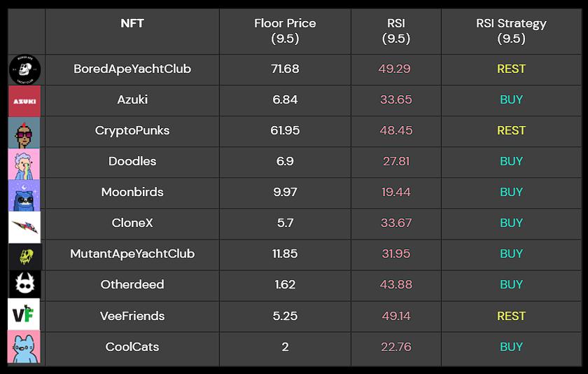
Task: Click the Doodles rainbow character icon
Action: [x=24, y=164]
